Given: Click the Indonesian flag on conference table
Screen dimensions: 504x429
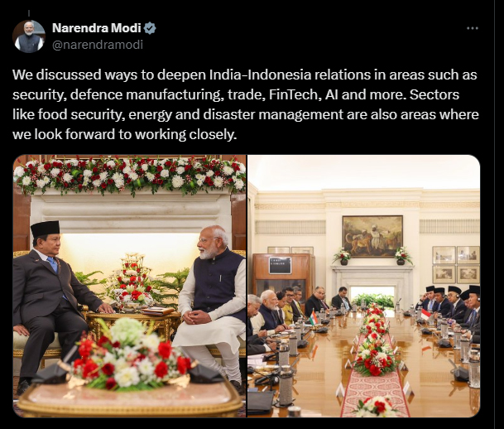Looking at the screenshot, I should tap(425, 314).
